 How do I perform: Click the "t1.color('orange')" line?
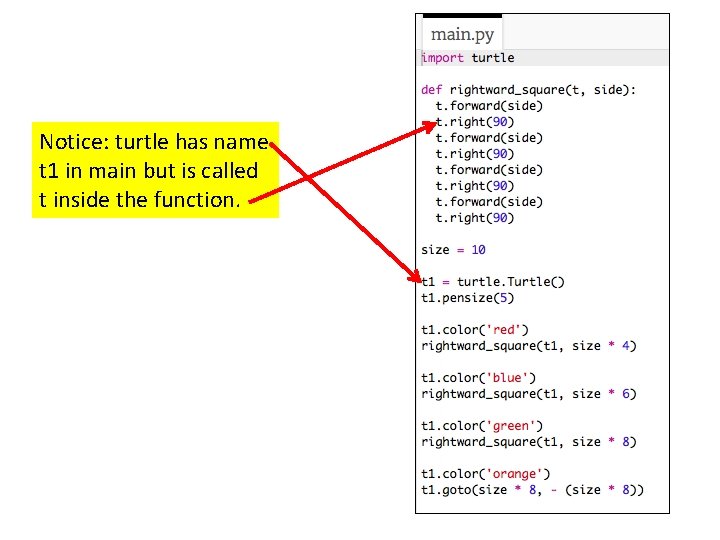click(485, 474)
